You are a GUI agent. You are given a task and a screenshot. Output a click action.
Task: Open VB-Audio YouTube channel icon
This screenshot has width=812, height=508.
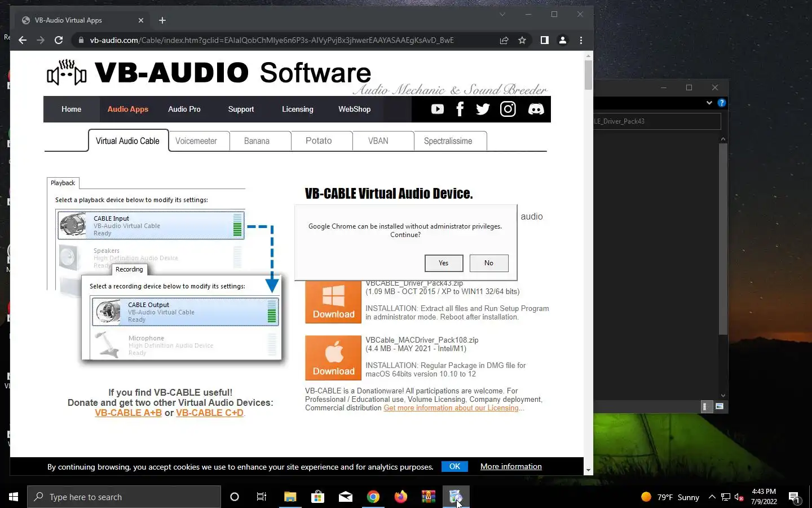(438, 109)
